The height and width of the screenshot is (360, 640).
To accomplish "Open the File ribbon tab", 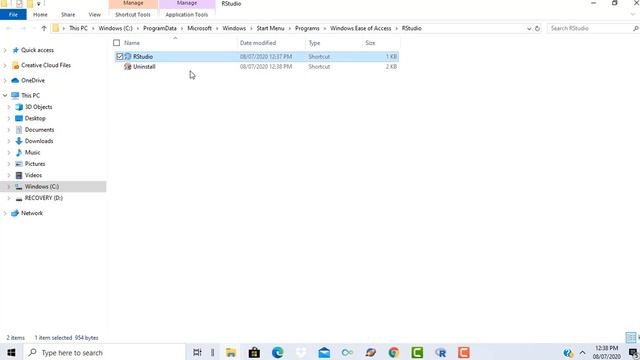I will click(x=13, y=14).
